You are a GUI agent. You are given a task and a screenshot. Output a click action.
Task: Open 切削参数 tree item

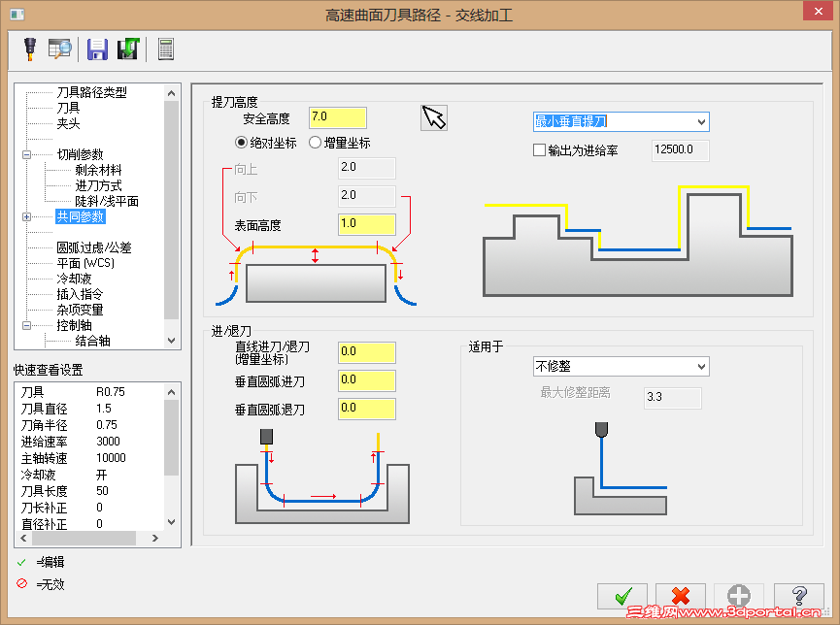[81, 154]
